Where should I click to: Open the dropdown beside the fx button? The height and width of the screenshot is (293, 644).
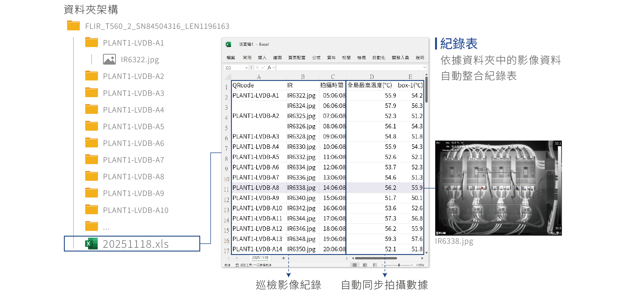(273, 67)
